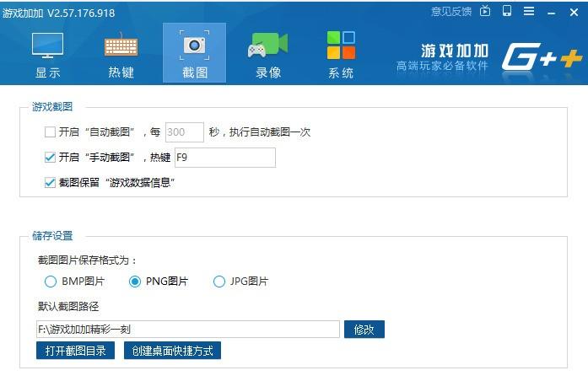Click the 意见反馈 feedback link
This screenshot has width=588, height=381.
click(451, 12)
